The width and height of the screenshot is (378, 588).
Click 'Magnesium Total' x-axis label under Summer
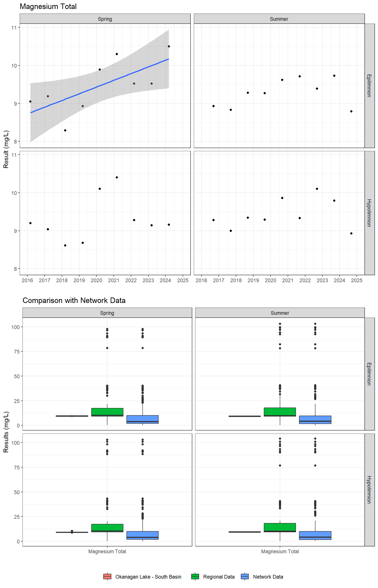(x=280, y=551)
